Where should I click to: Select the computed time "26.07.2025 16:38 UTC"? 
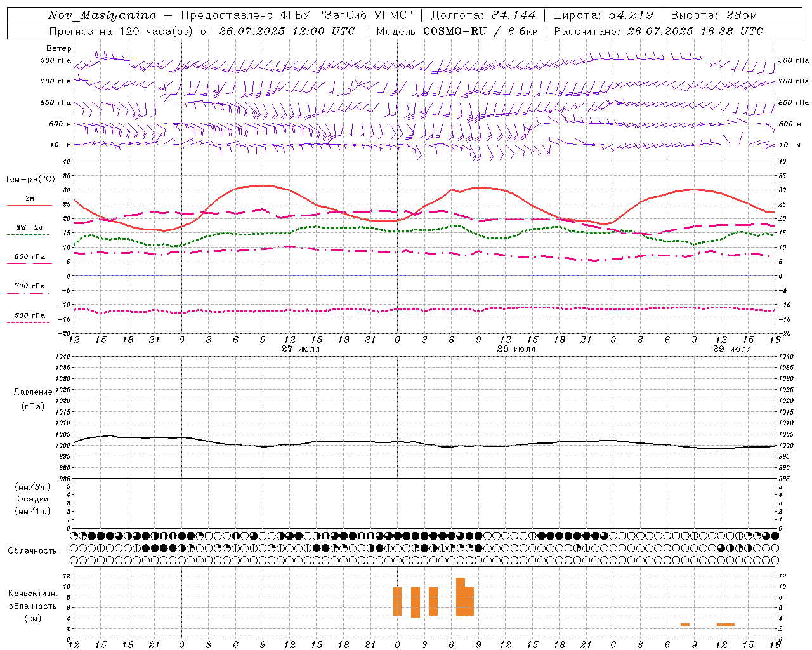695,31
